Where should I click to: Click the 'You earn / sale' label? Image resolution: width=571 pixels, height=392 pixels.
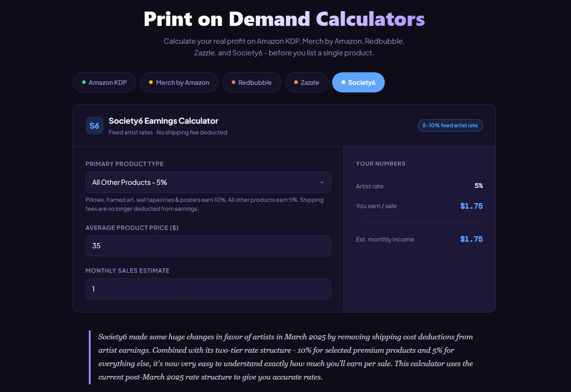376,206
